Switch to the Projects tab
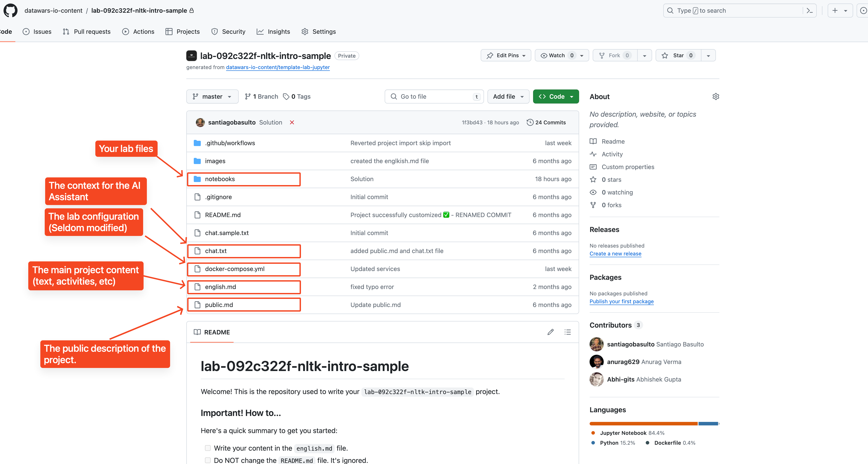The height and width of the screenshot is (464, 868). 183,32
